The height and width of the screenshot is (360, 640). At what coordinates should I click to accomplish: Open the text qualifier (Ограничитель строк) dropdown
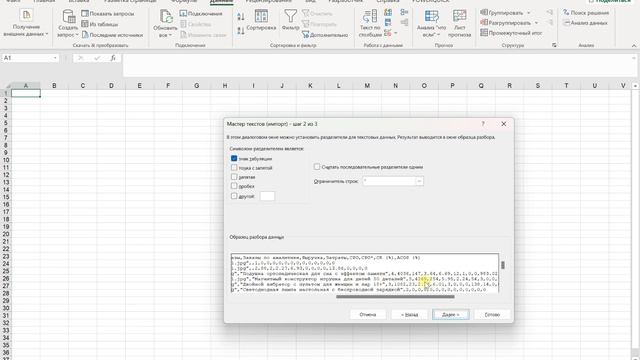click(x=419, y=181)
